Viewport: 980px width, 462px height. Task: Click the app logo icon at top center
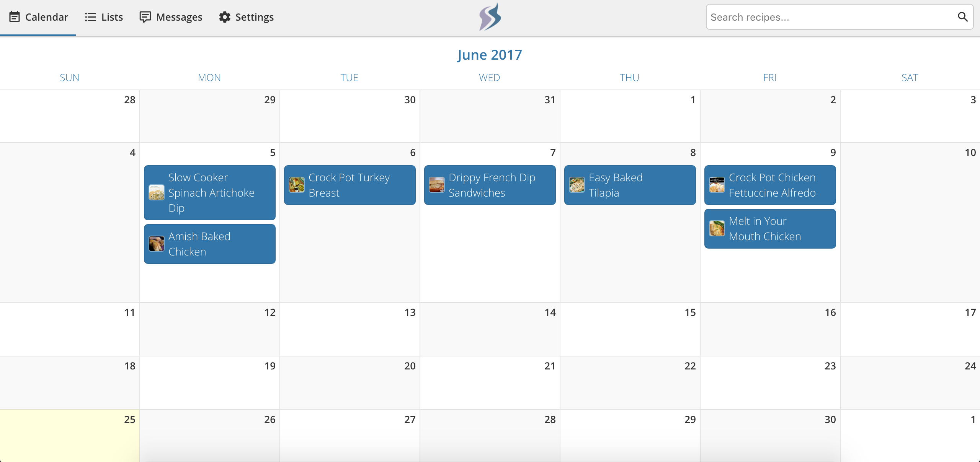click(490, 17)
